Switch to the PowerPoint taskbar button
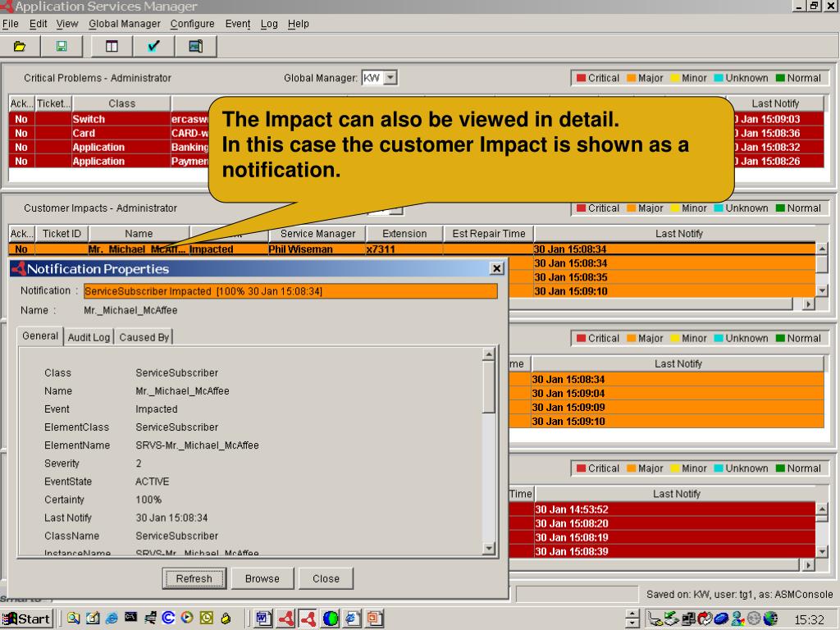This screenshot has height=630, width=840. (x=375, y=619)
